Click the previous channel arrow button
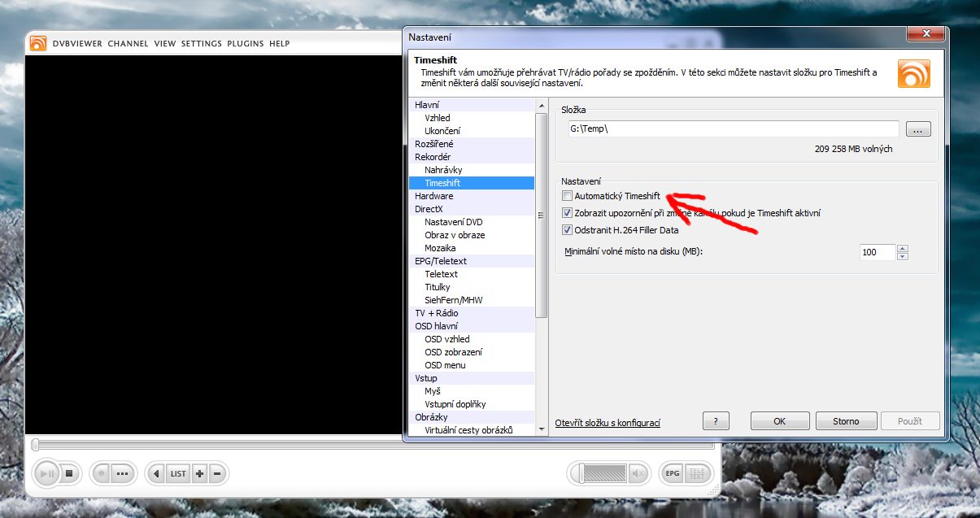Viewport: 980px width, 518px height. point(157,472)
